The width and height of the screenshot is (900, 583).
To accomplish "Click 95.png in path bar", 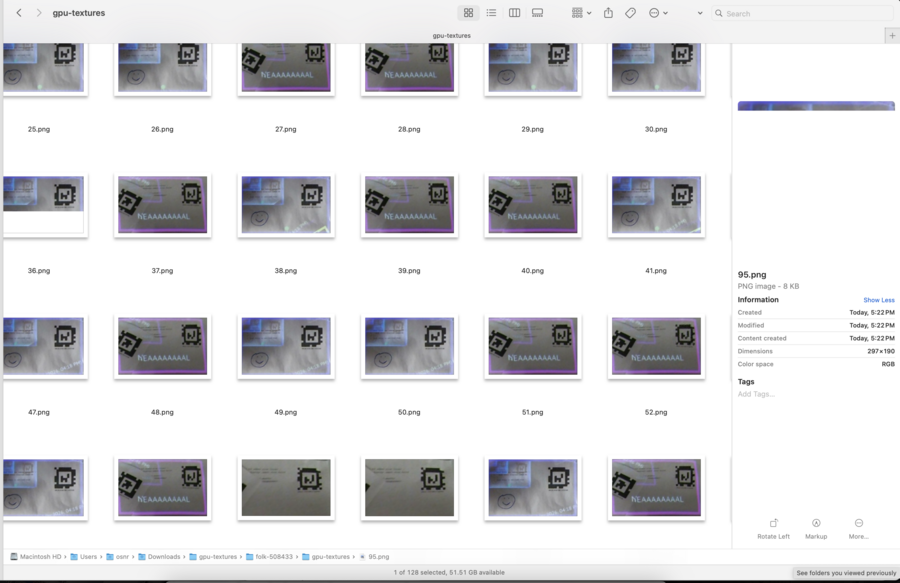I will coord(374,557).
